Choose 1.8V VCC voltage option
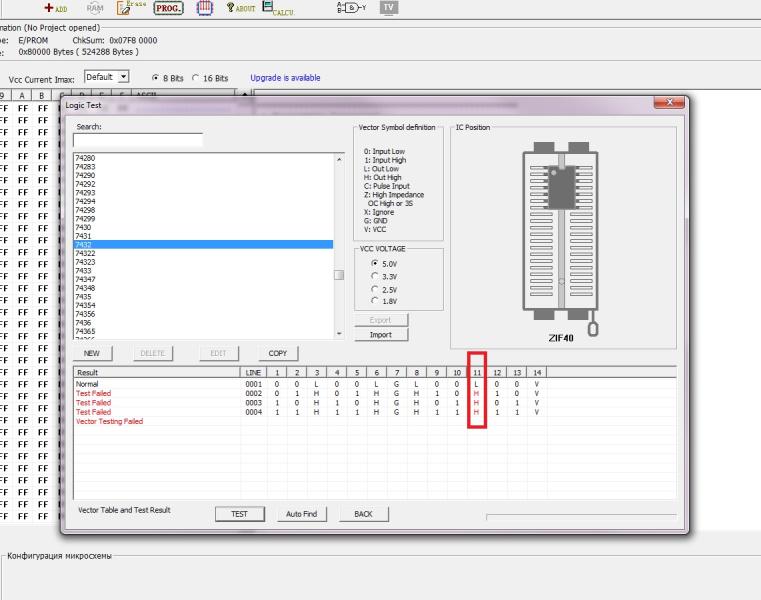The image size is (761, 600). point(376,300)
